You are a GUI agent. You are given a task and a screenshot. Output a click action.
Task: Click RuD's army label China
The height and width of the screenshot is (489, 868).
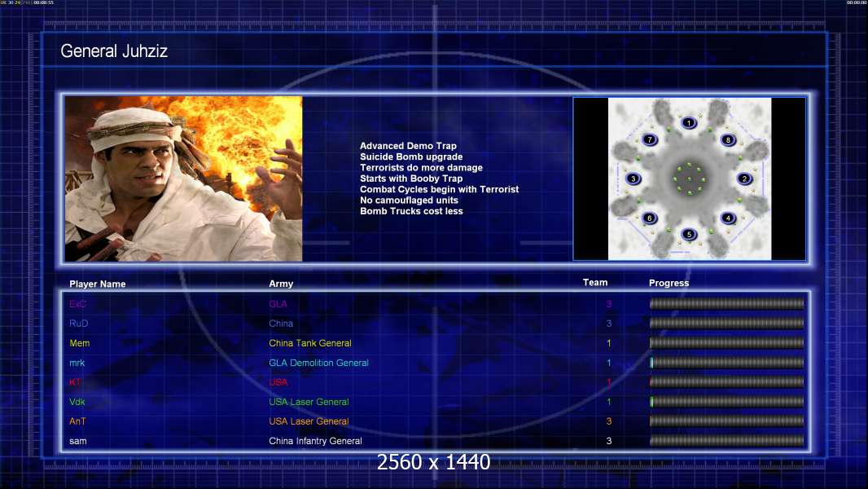(281, 323)
